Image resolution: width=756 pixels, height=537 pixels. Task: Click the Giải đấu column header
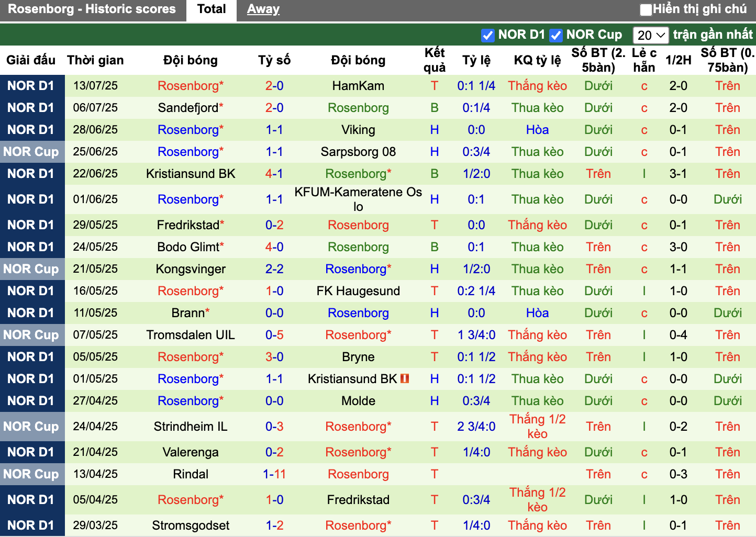[x=31, y=60]
